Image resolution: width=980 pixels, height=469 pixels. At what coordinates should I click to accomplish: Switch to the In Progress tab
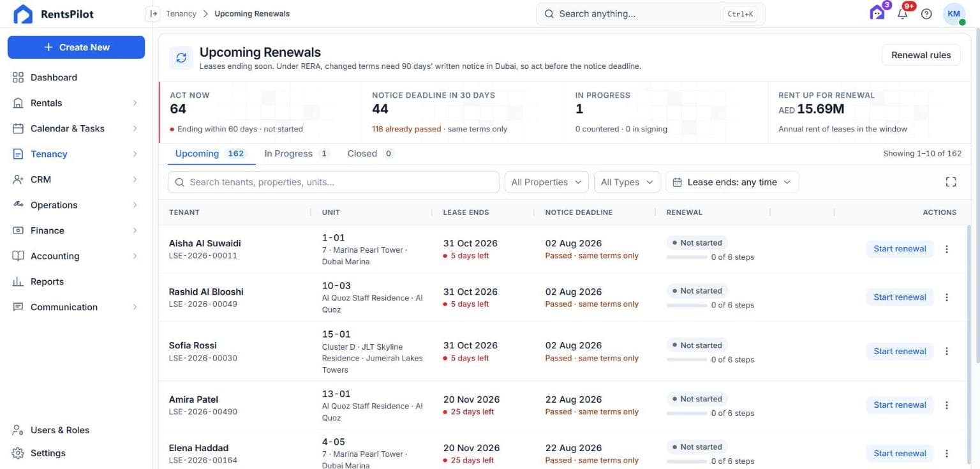click(x=297, y=154)
